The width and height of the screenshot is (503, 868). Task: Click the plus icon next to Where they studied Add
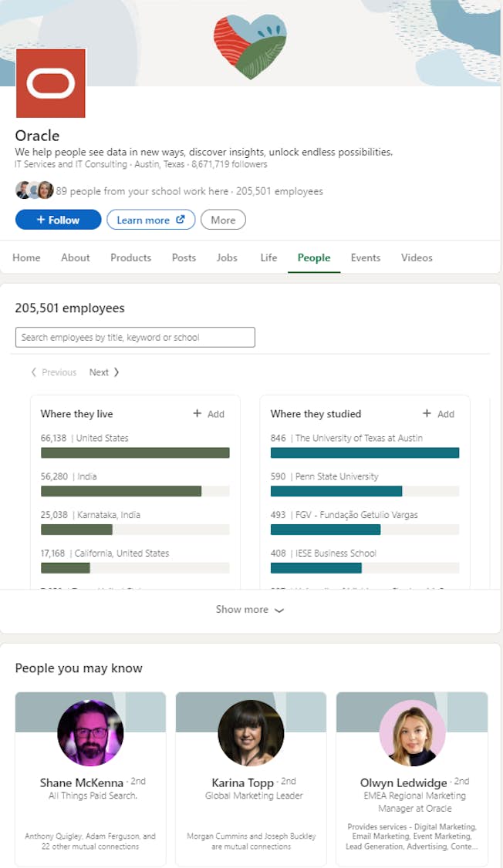click(x=427, y=413)
